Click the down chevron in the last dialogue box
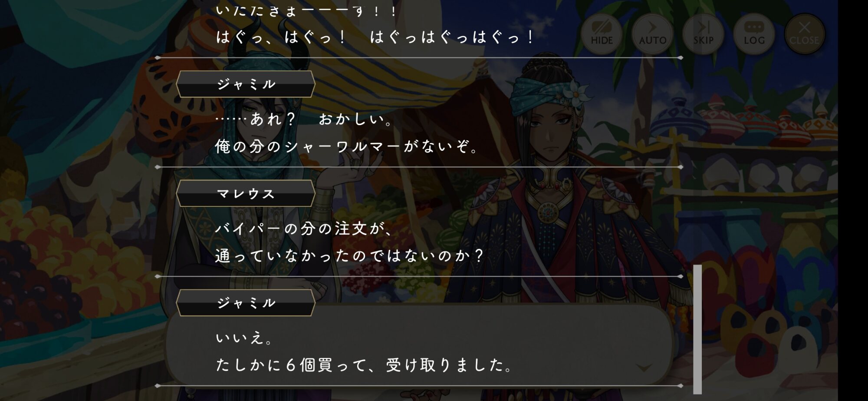Image resolution: width=868 pixels, height=401 pixels. tap(644, 368)
